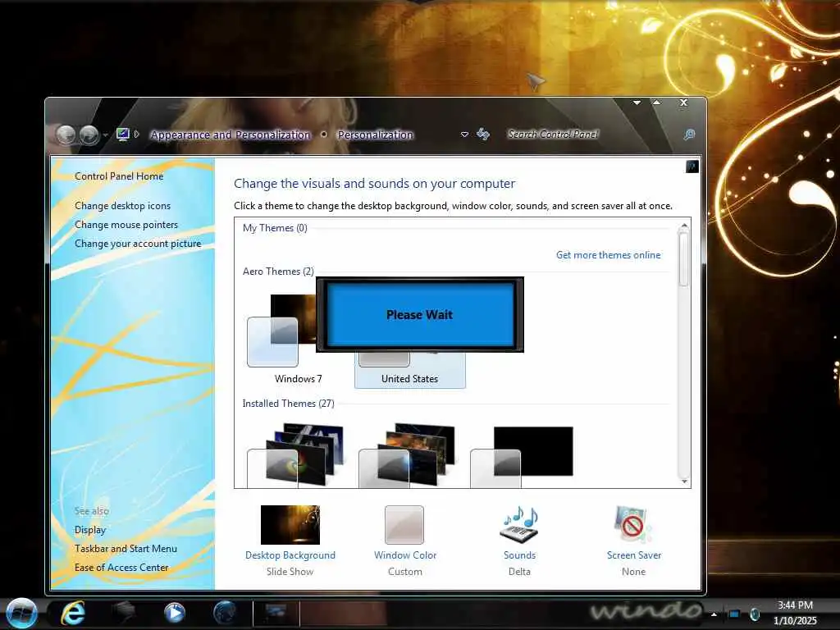Click Get more themes online link

[x=608, y=255]
